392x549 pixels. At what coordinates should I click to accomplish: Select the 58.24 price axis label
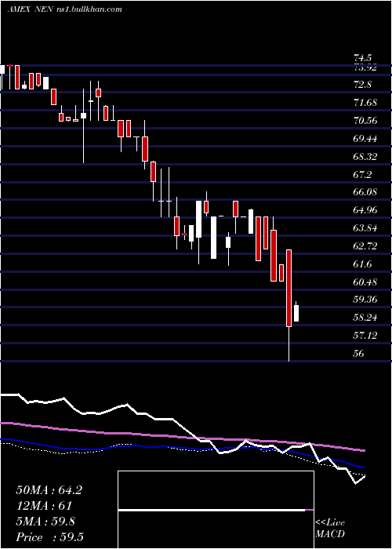pyautogui.click(x=365, y=318)
